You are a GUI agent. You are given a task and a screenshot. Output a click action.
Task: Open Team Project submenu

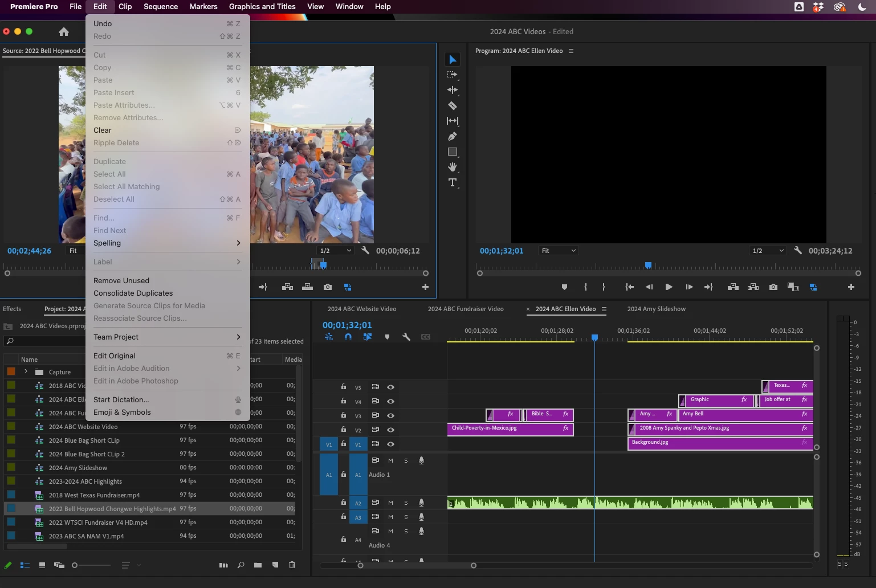[167, 337]
